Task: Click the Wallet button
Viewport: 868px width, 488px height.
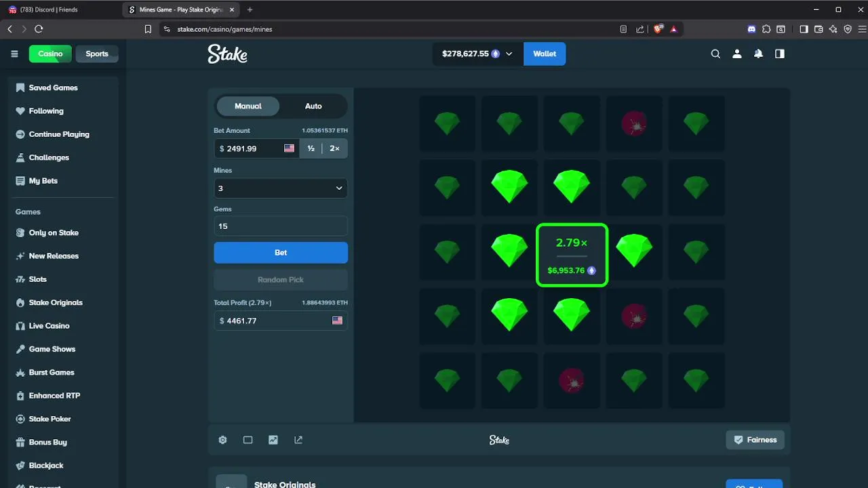Action: click(545, 54)
